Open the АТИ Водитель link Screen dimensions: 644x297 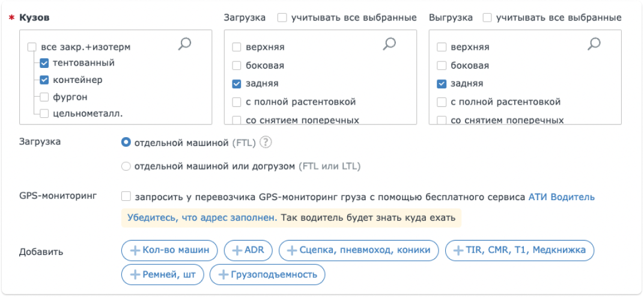point(561,197)
